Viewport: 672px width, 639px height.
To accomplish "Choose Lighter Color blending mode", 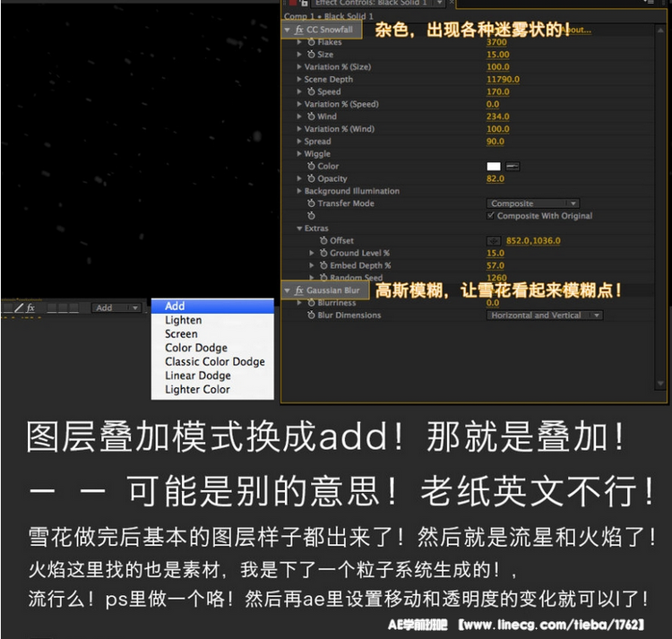I will click(x=212, y=390).
